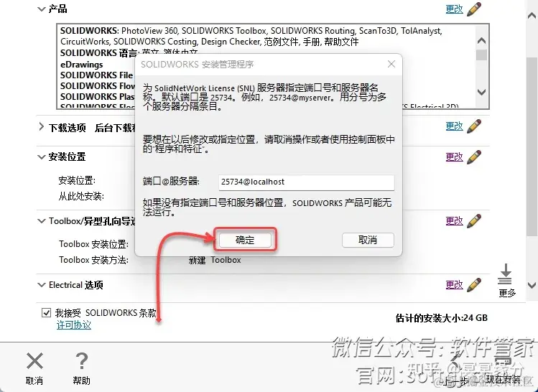Click the pencil icon in 下载选项 row

[474, 126]
